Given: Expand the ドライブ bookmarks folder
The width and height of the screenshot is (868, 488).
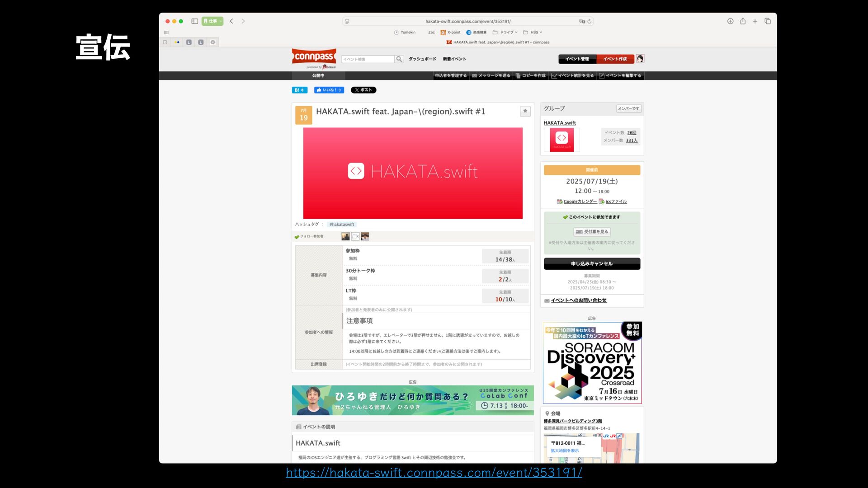Looking at the screenshot, I should pos(505,33).
